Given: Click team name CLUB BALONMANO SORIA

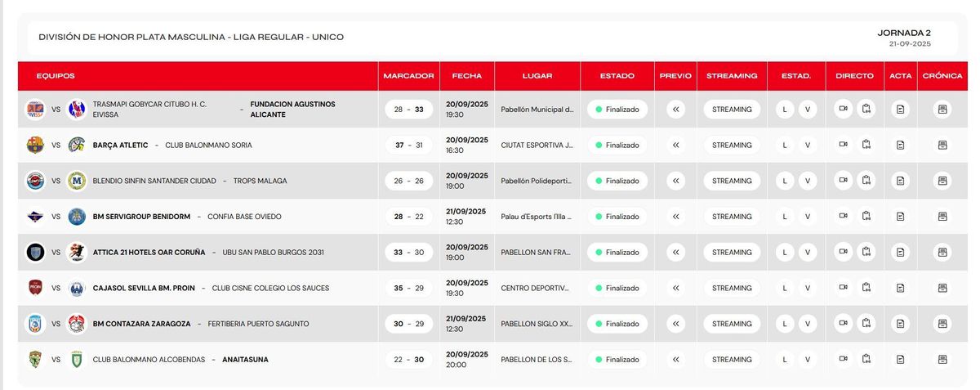Looking at the screenshot, I should [208, 146].
